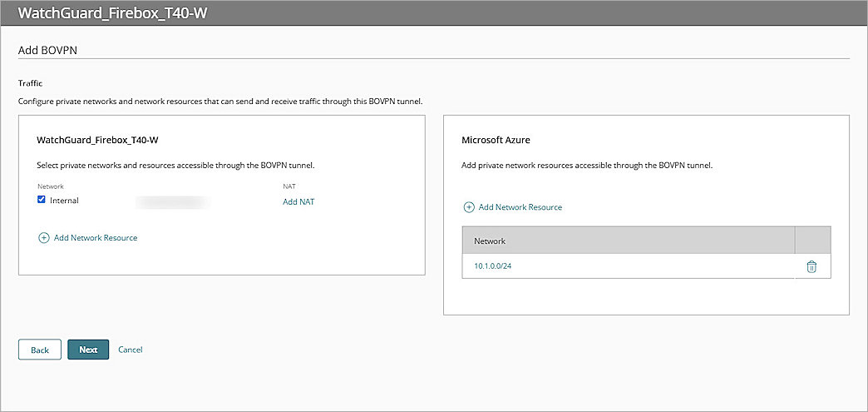Cancel the BOVPN setup
The width and height of the screenshot is (868, 412).
click(x=131, y=350)
